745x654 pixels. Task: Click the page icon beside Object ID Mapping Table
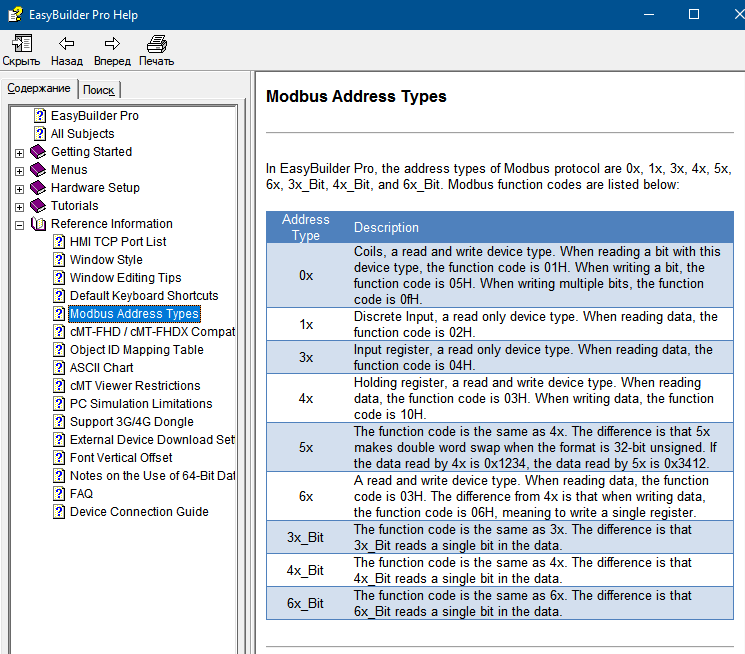pos(59,350)
